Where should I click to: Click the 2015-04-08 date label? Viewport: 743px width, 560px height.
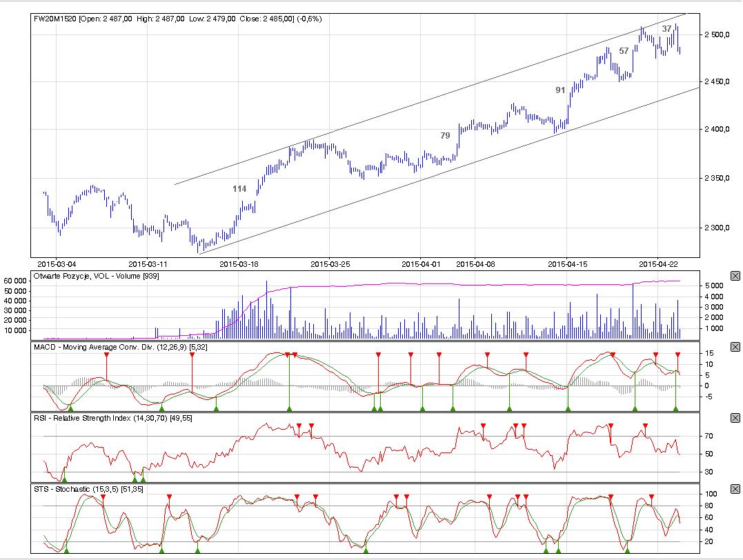pyautogui.click(x=475, y=264)
